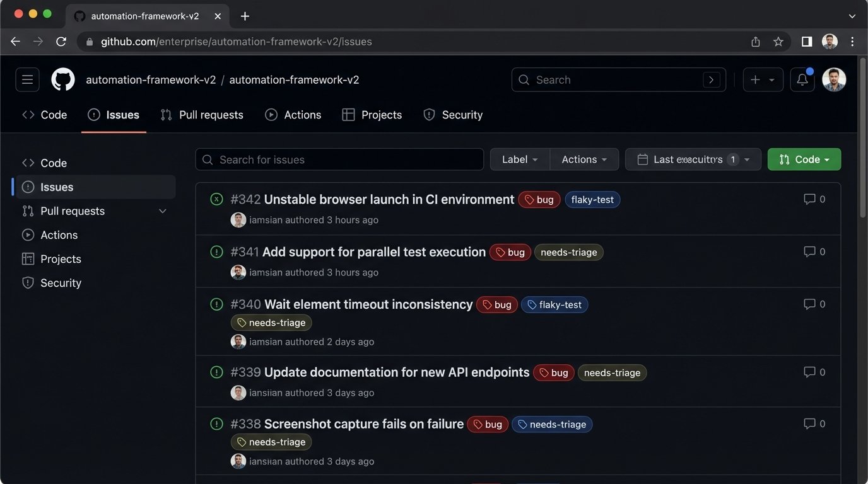This screenshot has width=868, height=484.
Task: Click the notification bell icon
Action: (801, 79)
